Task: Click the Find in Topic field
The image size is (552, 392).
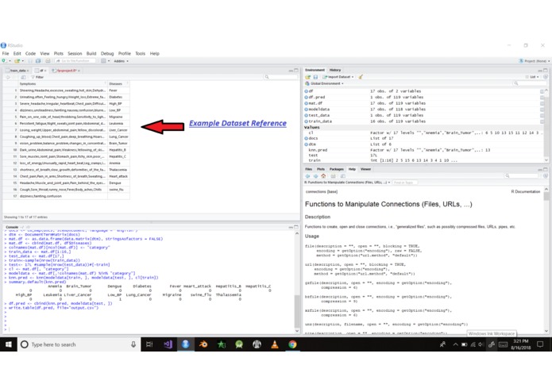Action: [x=405, y=183]
